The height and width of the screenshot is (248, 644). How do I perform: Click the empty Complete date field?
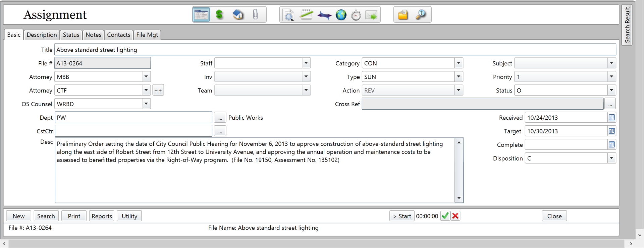pyautogui.click(x=566, y=144)
